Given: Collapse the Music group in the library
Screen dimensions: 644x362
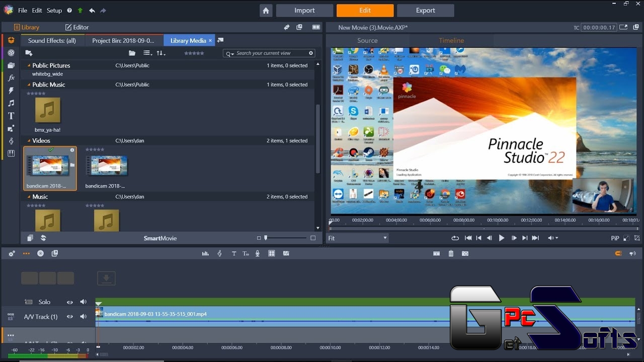Looking at the screenshot, I should tap(29, 197).
